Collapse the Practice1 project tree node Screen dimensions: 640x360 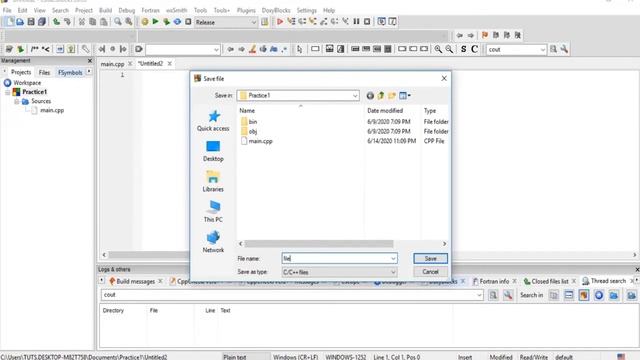point(8,92)
